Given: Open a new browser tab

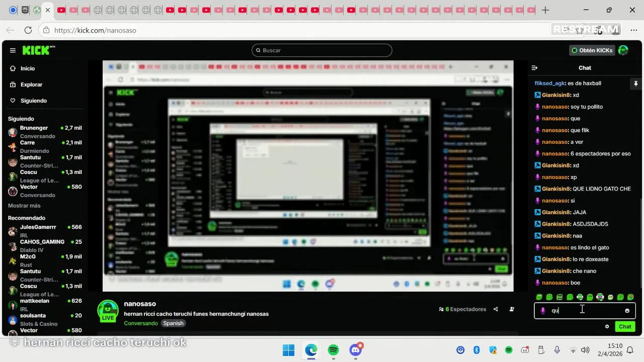Looking at the screenshot, I should coord(545,10).
